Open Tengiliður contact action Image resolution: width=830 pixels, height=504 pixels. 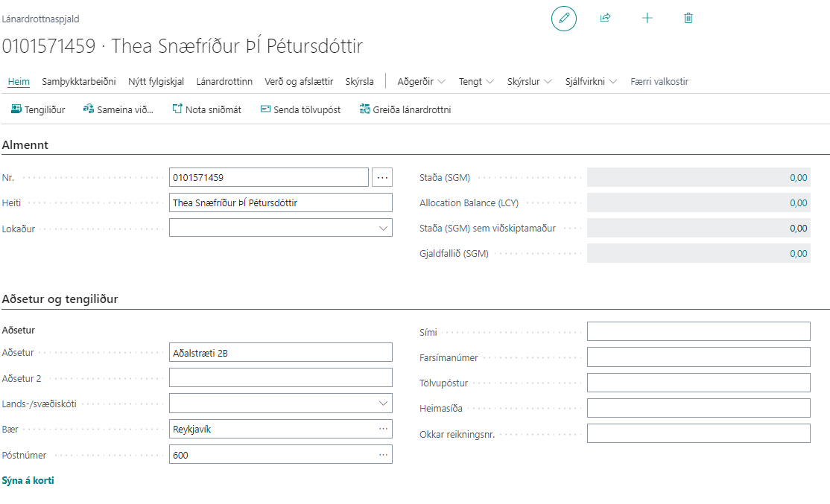coord(38,109)
